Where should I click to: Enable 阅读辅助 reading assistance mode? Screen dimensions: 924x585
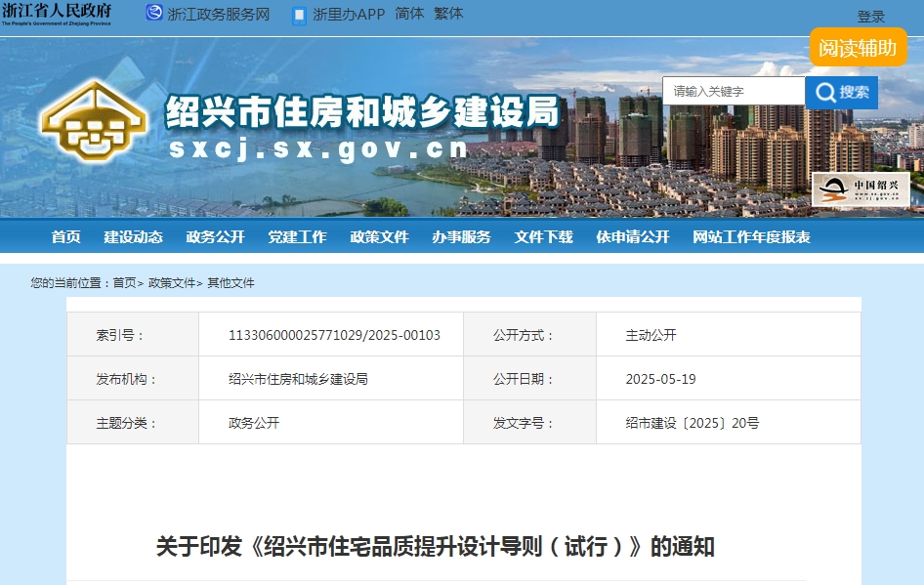click(x=857, y=46)
